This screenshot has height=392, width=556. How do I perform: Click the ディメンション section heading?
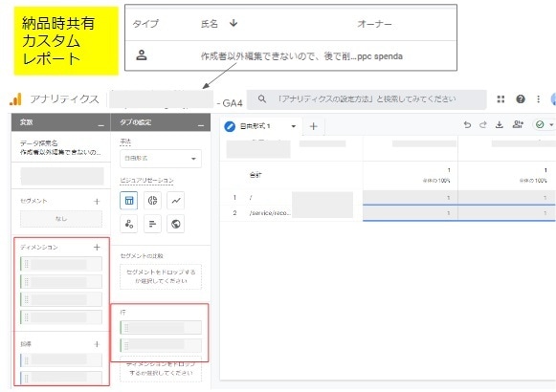coord(39,248)
